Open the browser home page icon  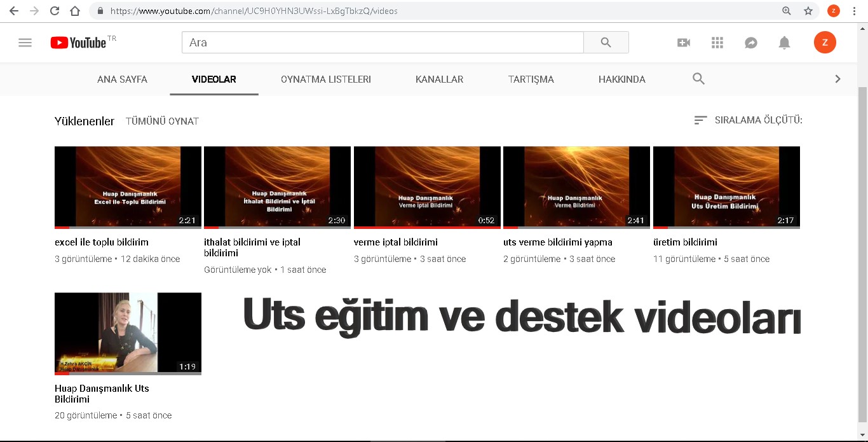pos(75,11)
